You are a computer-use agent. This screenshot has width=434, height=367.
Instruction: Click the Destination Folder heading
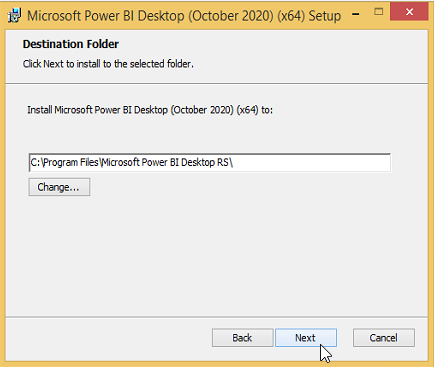click(x=71, y=44)
